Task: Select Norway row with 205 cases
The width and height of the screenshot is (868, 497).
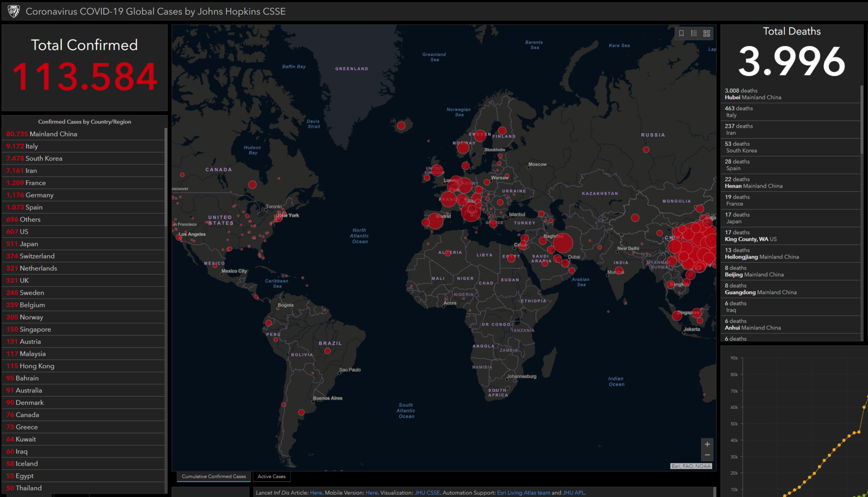Action: [83, 317]
